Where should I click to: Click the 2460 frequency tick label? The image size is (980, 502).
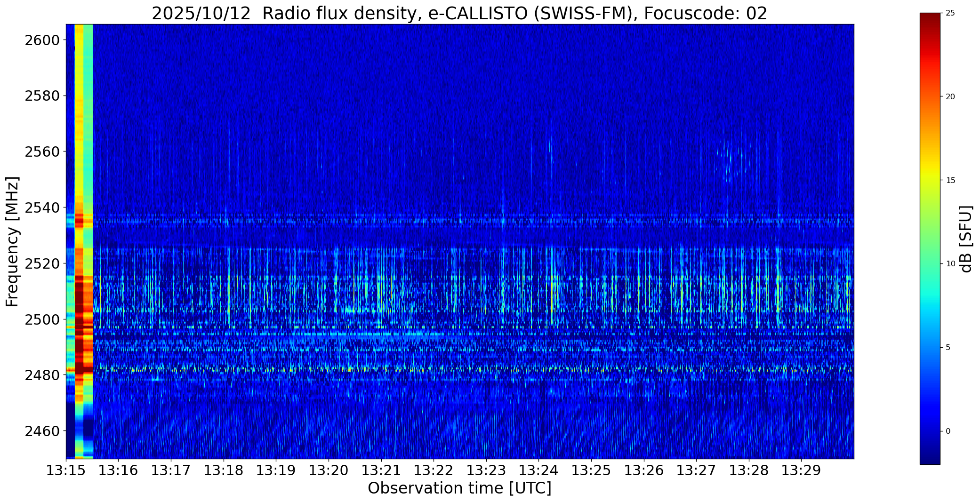[42, 431]
